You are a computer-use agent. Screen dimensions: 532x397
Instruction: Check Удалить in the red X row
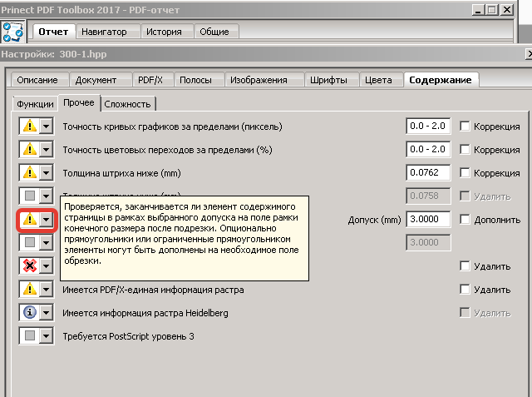point(465,265)
